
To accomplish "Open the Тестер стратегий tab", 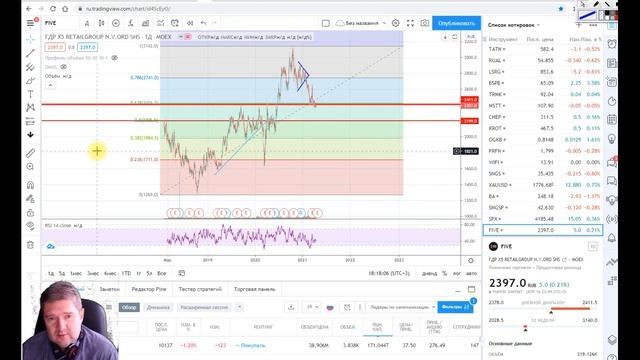I will (200, 289).
